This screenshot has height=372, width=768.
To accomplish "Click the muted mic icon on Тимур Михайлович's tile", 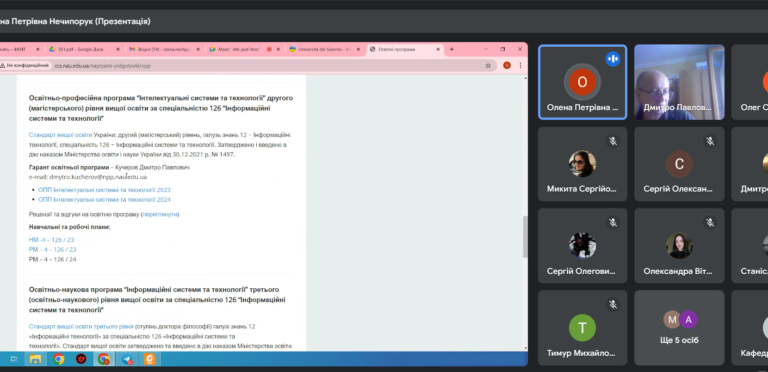I will [612, 304].
